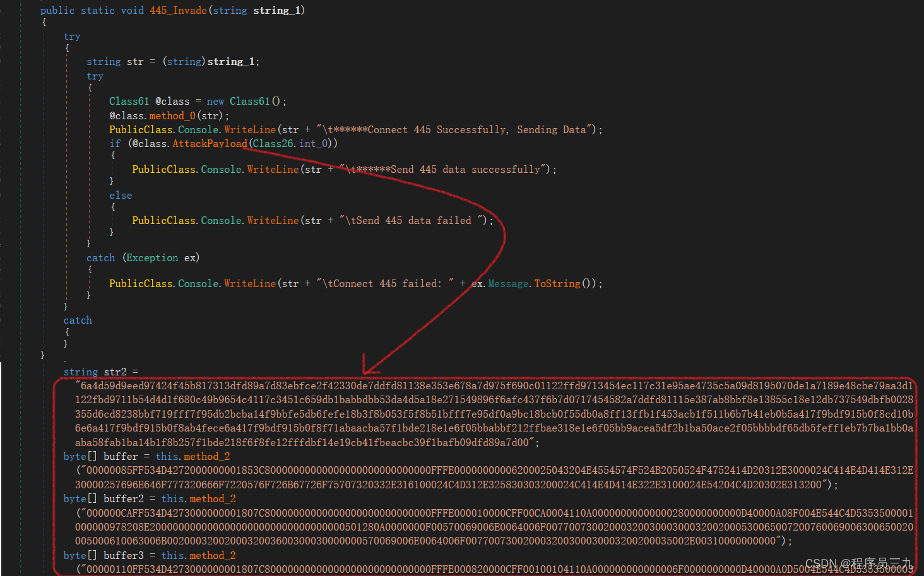Click the empty outer 'catch' keyword

(x=78, y=320)
